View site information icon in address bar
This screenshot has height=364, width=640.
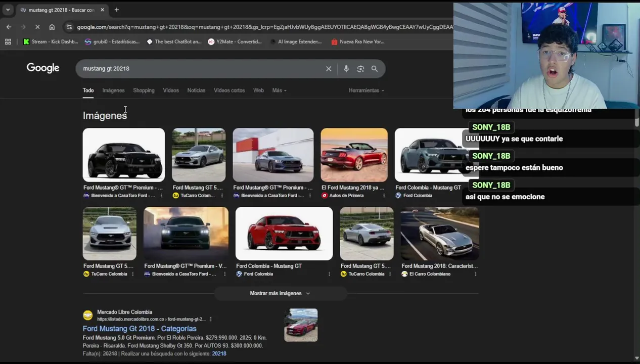(x=69, y=27)
